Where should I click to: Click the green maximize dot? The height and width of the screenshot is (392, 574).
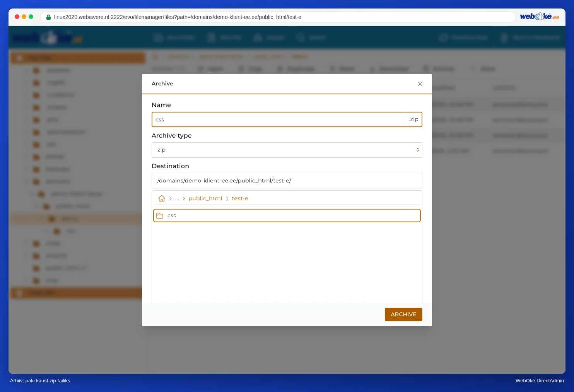tap(31, 17)
